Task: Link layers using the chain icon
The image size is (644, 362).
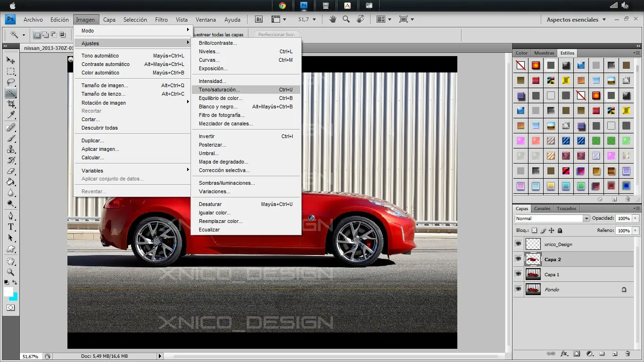Action: [551, 354]
